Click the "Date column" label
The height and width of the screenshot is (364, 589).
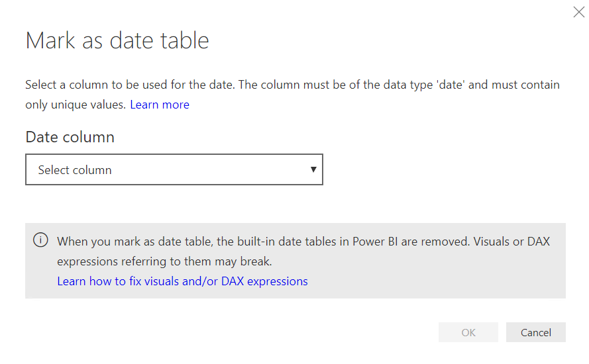click(70, 137)
